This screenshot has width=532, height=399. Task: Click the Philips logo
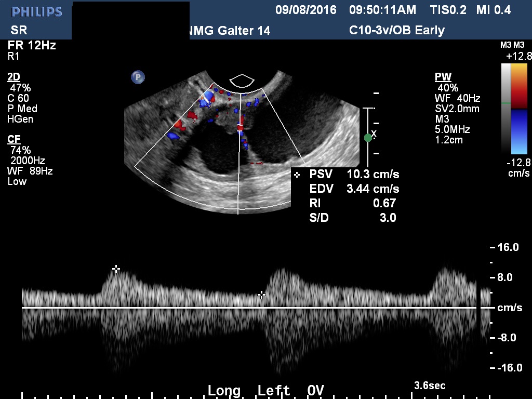tap(36, 11)
